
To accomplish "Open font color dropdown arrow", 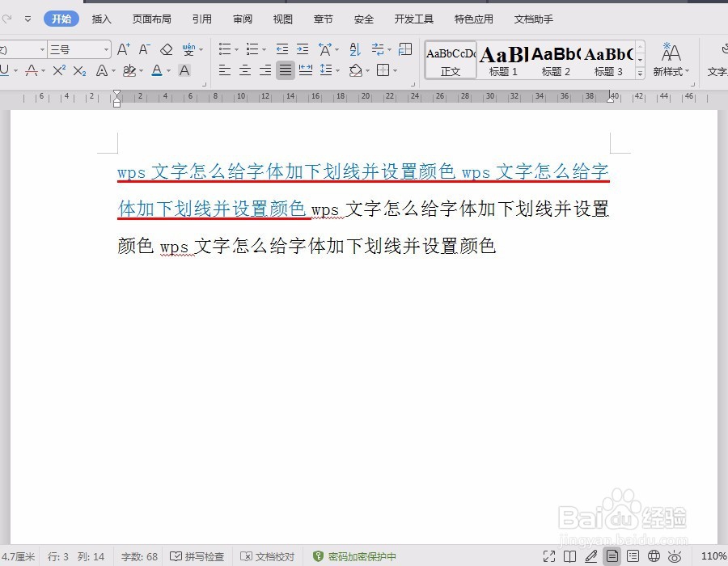I will point(168,71).
